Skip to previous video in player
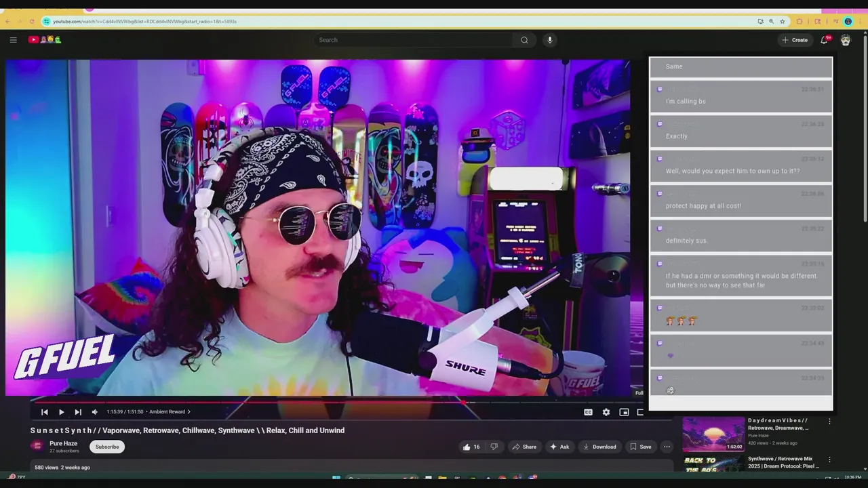The width and height of the screenshot is (868, 488). (x=45, y=412)
